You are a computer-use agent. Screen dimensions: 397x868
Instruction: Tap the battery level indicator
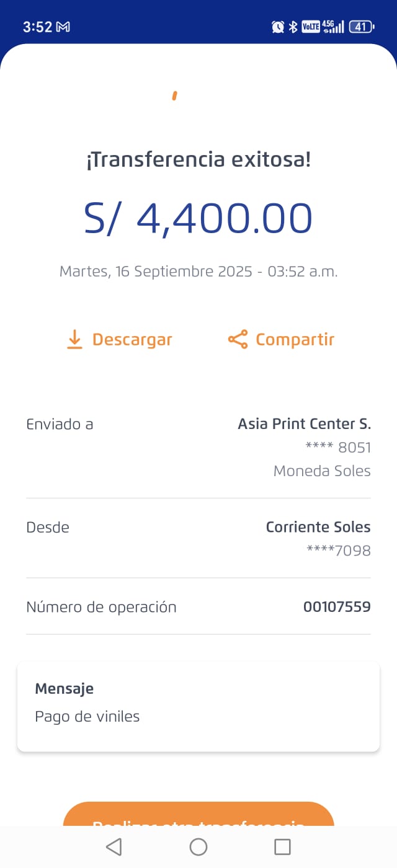coord(361,27)
